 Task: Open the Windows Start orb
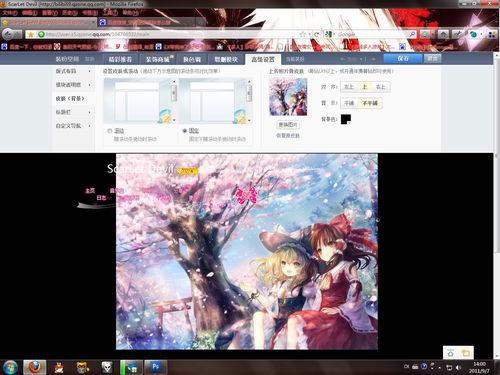10,367
